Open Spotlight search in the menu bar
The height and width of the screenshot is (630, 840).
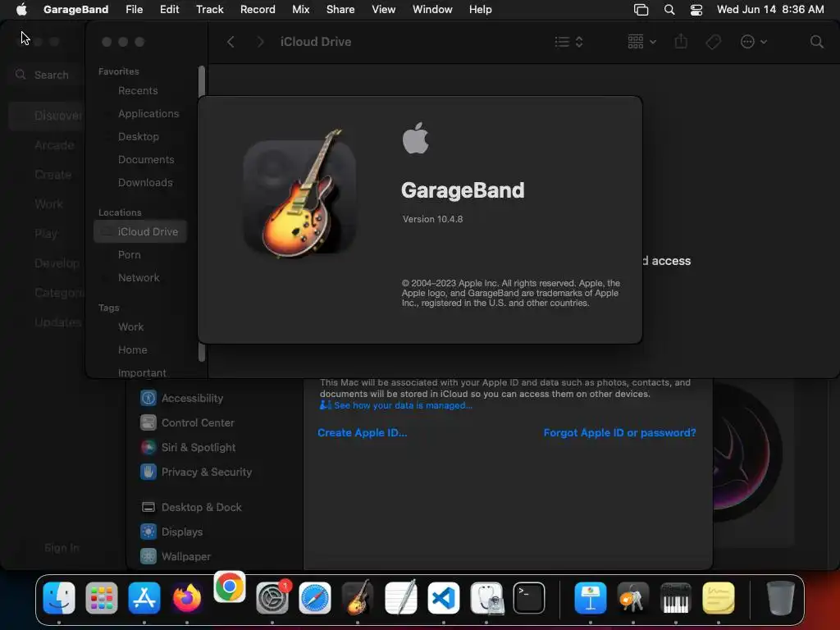pos(669,9)
